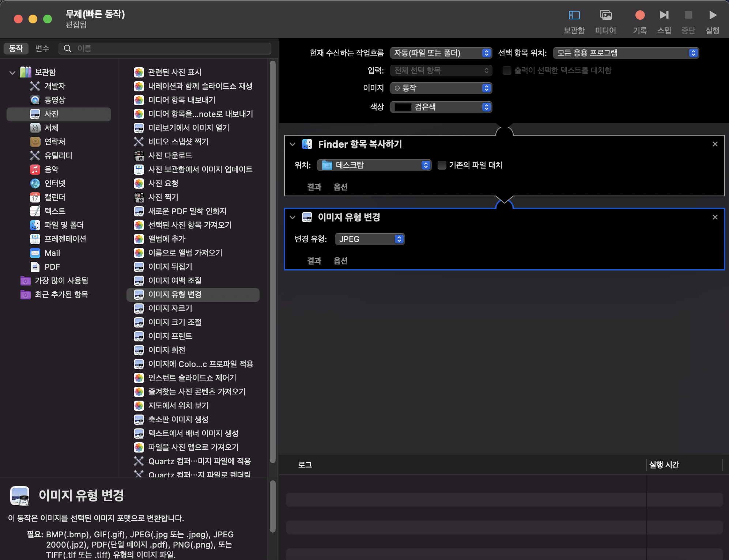
Task: Click the action list vertical scrollbar
Action: [x=273, y=262]
